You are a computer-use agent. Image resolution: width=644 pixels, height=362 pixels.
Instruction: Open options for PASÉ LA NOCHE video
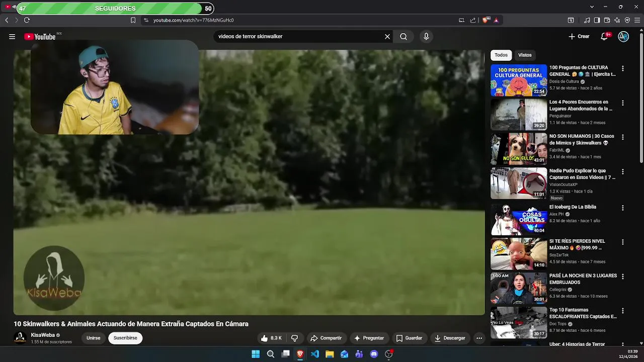tap(623, 277)
